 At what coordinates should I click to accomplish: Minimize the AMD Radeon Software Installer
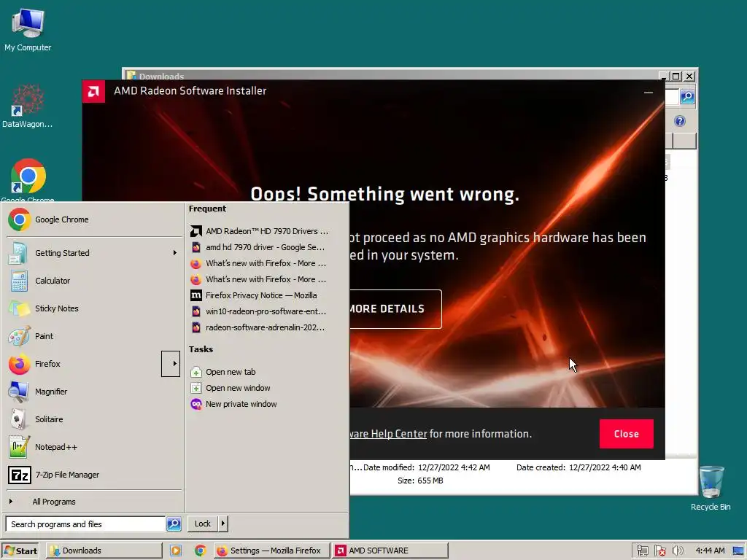coord(649,93)
